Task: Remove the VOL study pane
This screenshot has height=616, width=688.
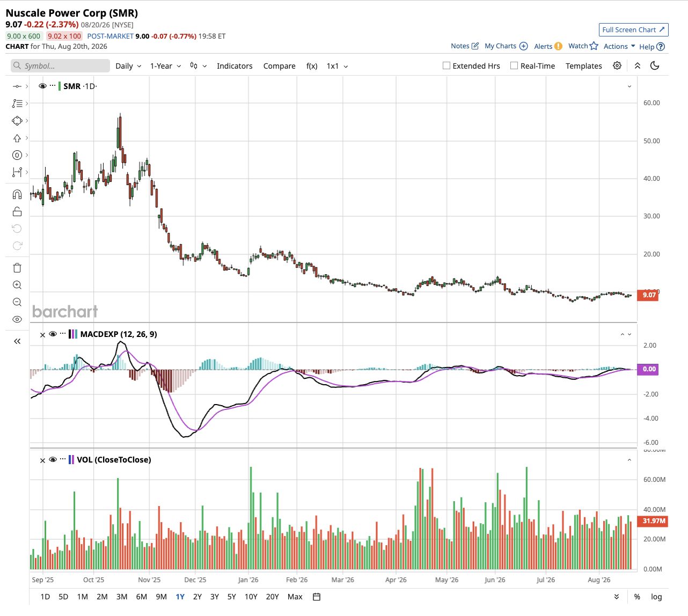Action: 43,460
